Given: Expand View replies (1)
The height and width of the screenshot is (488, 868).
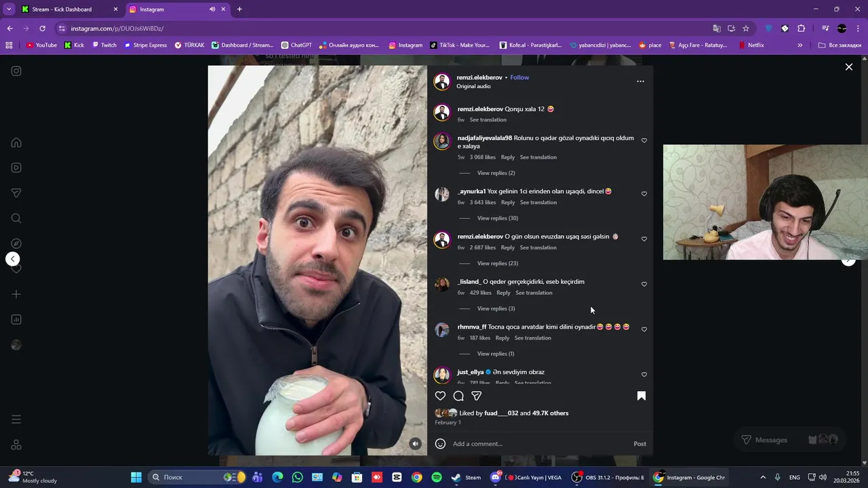Looking at the screenshot, I should click(496, 354).
